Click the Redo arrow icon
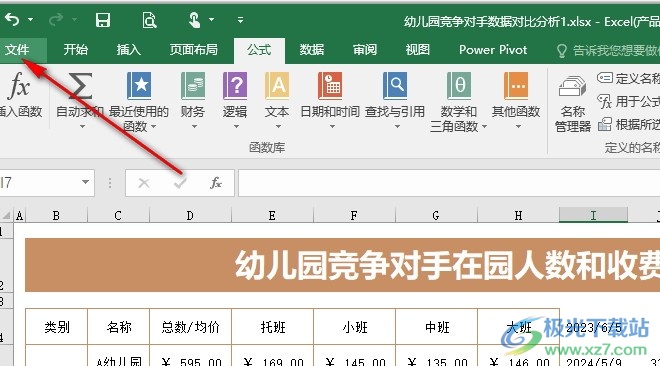 coord(56,19)
